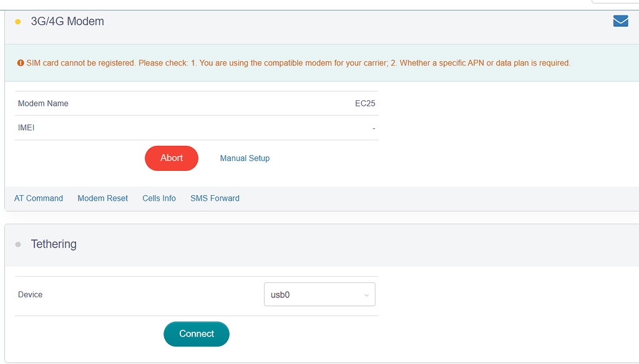Viewport: 639px width, 364px height.
Task: Click the 3G/4G Modem section heading
Action: click(67, 21)
